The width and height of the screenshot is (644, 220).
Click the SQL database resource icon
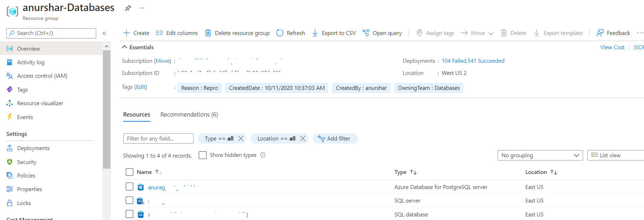(x=141, y=215)
